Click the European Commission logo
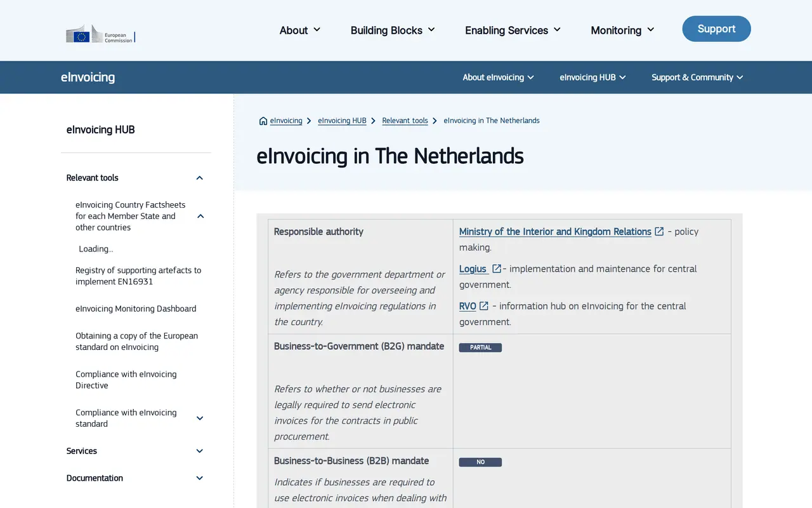 click(x=100, y=34)
